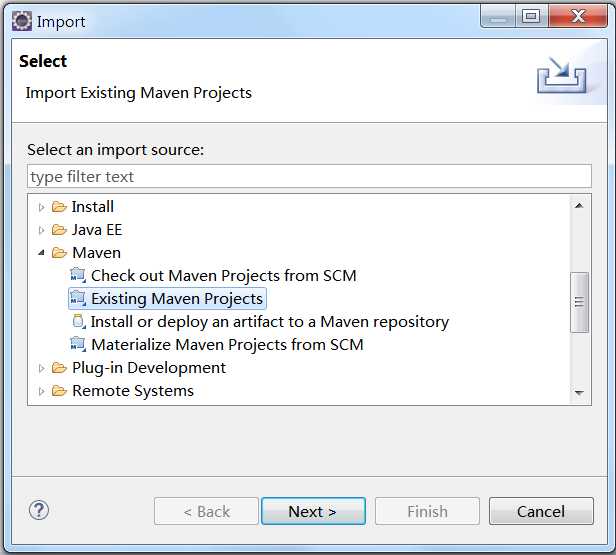616x555 pixels.
Task: Click the Java EE folder icon
Action: [x=59, y=230]
